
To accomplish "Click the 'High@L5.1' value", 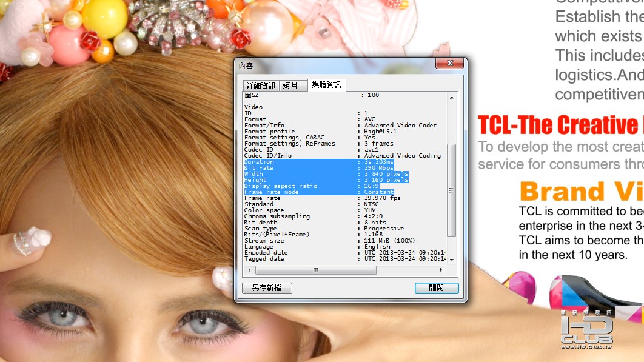I will click(380, 132).
